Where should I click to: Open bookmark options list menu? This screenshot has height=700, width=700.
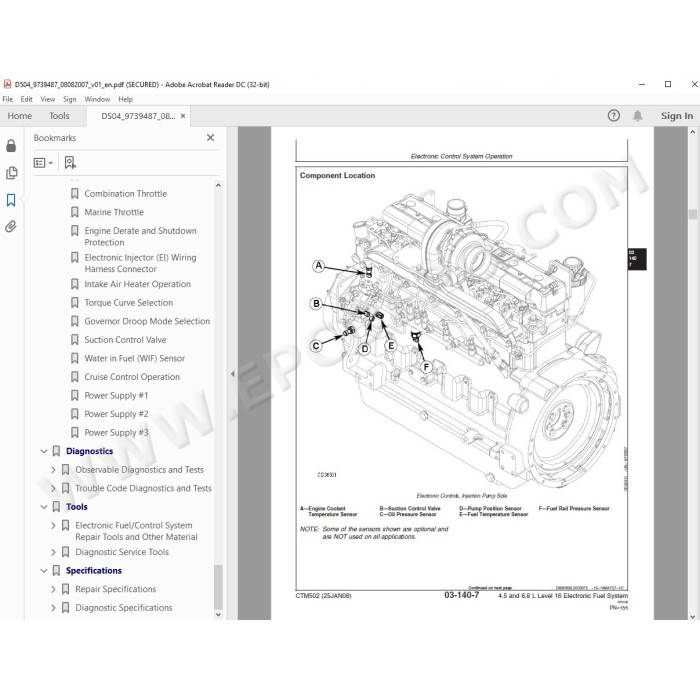(x=43, y=163)
